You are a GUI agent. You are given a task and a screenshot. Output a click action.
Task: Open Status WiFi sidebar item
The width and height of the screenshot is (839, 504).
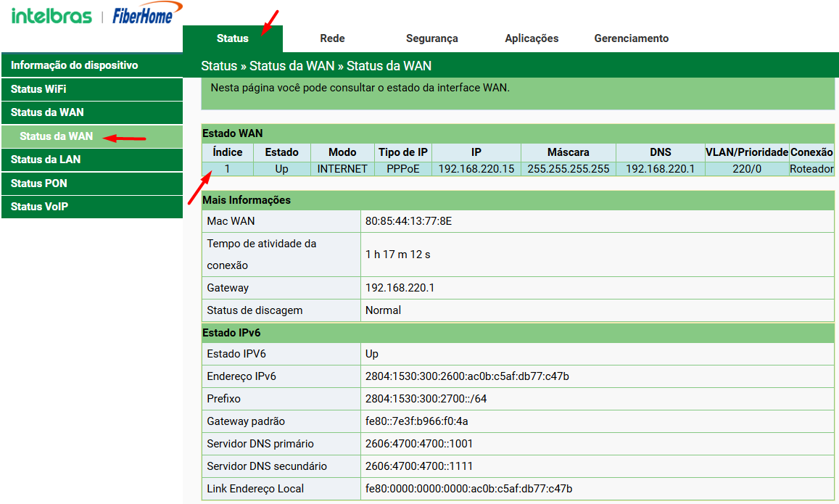(92, 88)
